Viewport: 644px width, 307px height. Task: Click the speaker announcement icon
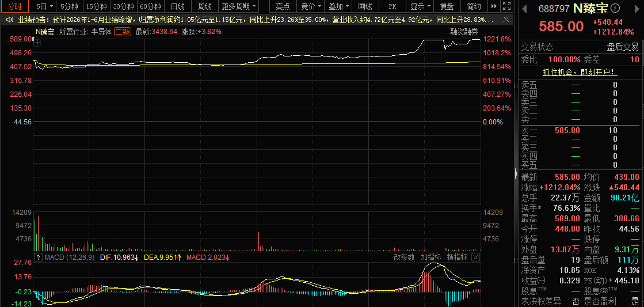point(9,20)
